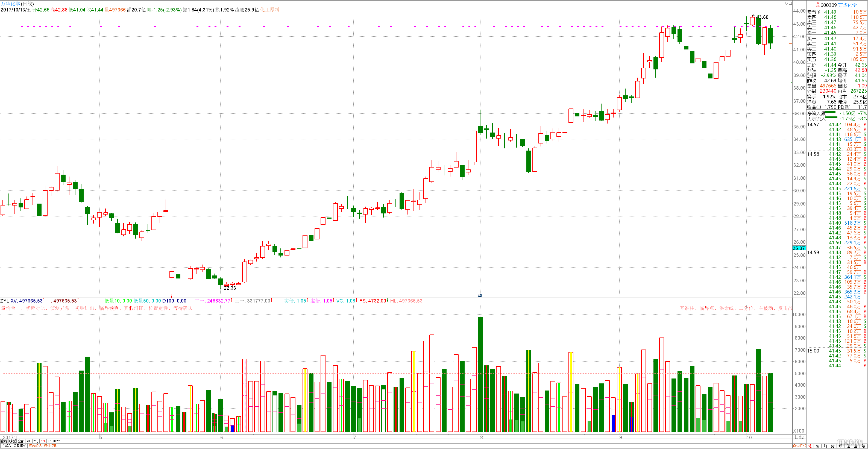Screen dimensions: 868x449
Task: Click 万华化学(日线) chart title
Action: click(17, 3)
